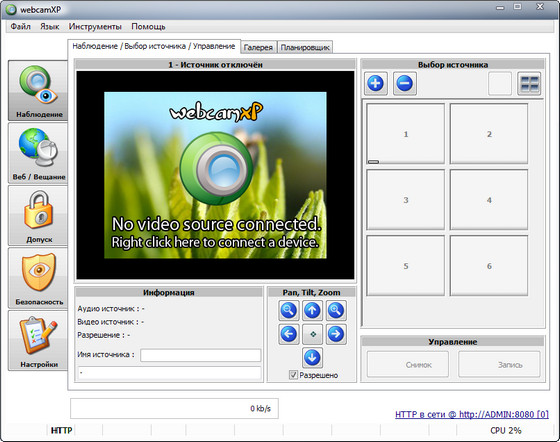Click the zoom in magnifier button

click(x=336, y=310)
